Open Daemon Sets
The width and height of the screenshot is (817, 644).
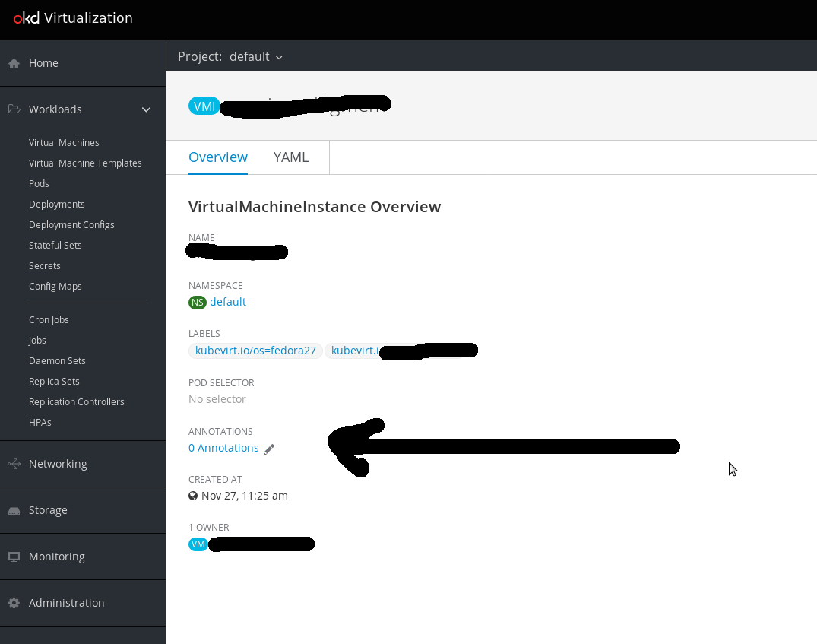(x=57, y=361)
